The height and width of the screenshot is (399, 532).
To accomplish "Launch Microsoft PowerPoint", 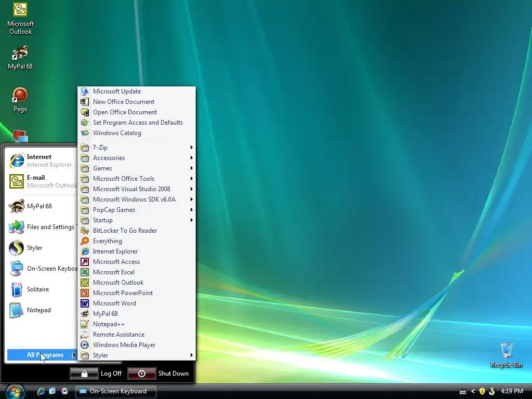I will coord(137,293).
